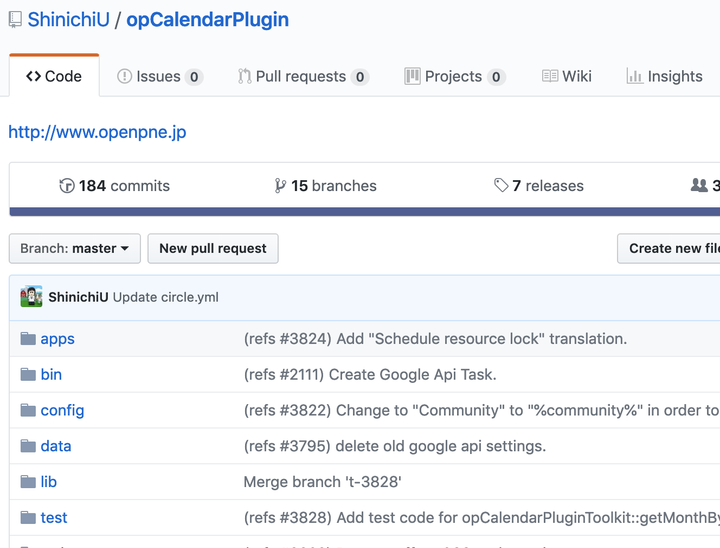Click the commits clock icon
Viewport: 720px width, 548px height.
(x=67, y=186)
